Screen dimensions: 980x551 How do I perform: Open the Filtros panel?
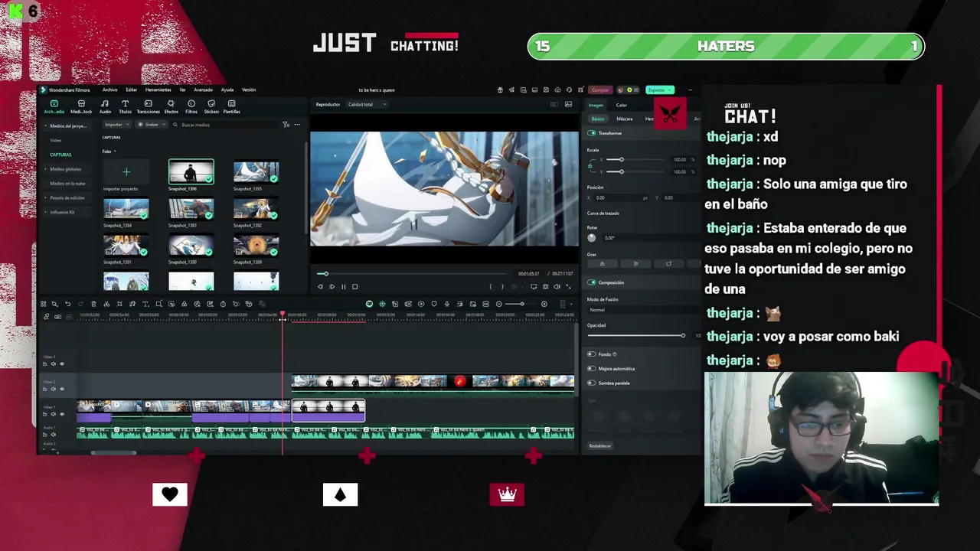click(191, 106)
